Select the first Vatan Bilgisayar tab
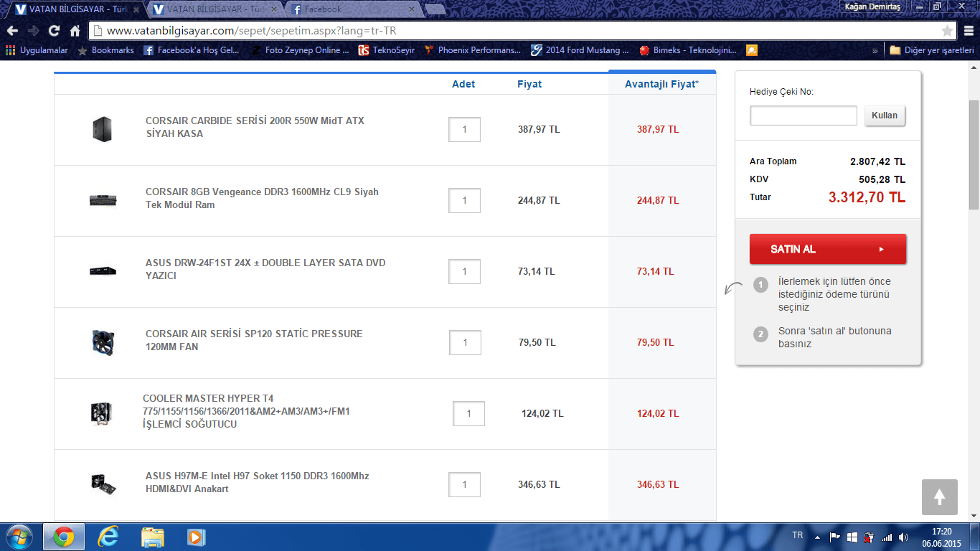 [76, 9]
